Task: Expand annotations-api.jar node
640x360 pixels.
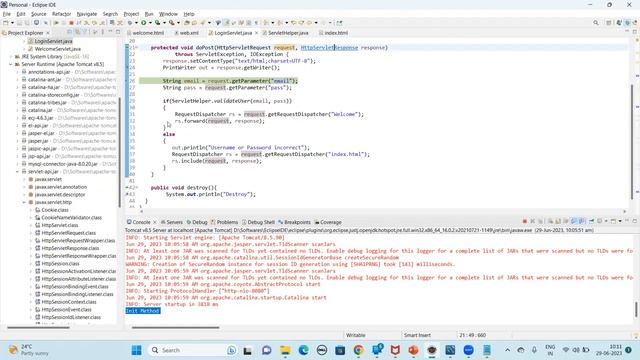Action: (18, 72)
